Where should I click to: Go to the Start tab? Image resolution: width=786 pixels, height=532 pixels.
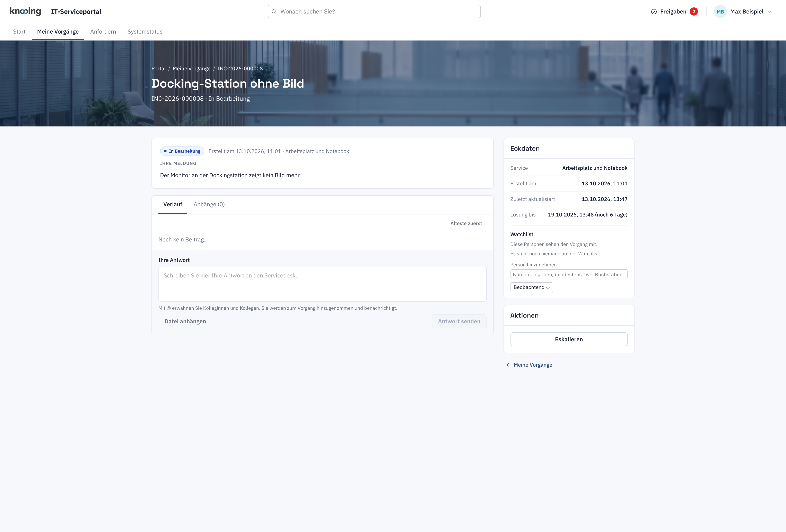19,32
